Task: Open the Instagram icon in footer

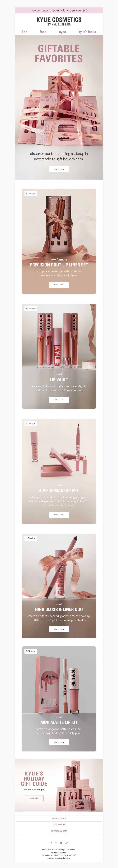Action: point(56,843)
